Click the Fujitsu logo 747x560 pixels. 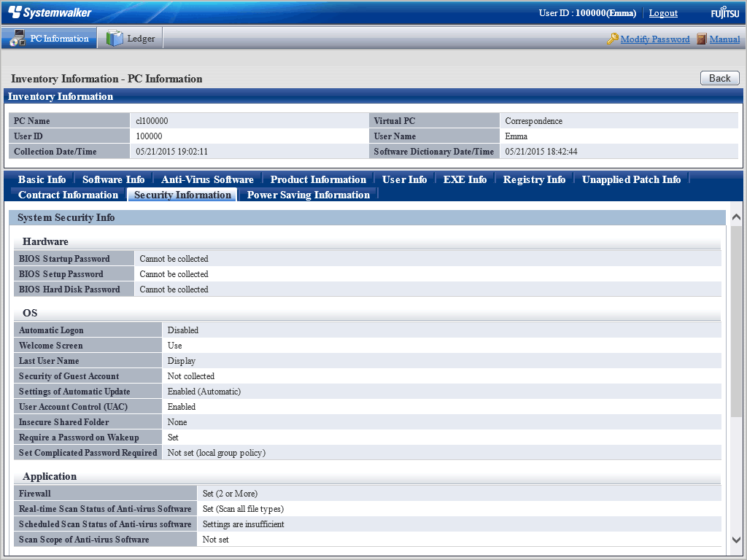coord(725,13)
